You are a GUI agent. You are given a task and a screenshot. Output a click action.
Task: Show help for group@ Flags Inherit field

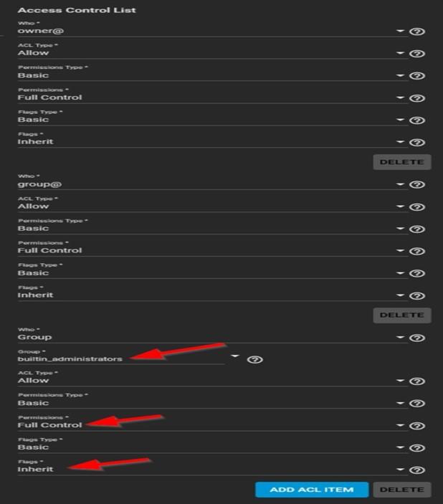click(x=417, y=295)
